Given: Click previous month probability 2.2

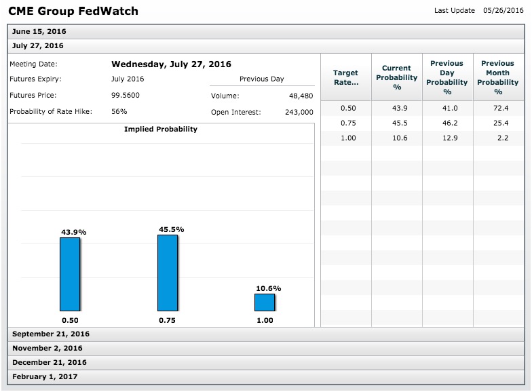Looking at the screenshot, I should tap(503, 138).
